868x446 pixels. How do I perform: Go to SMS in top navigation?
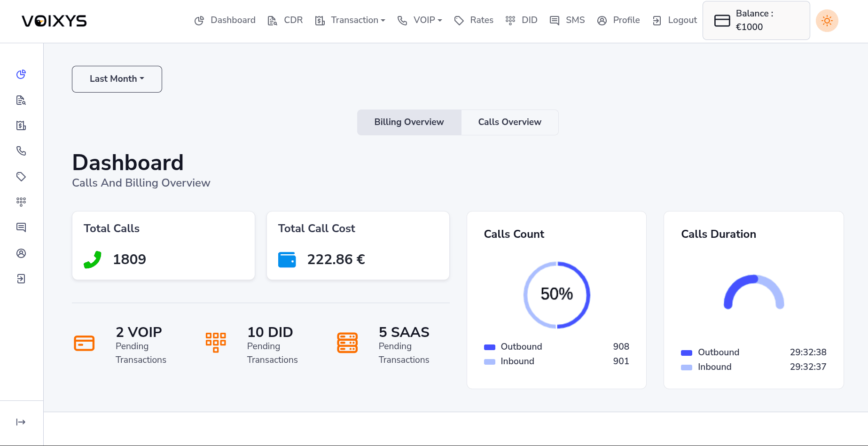click(x=567, y=20)
